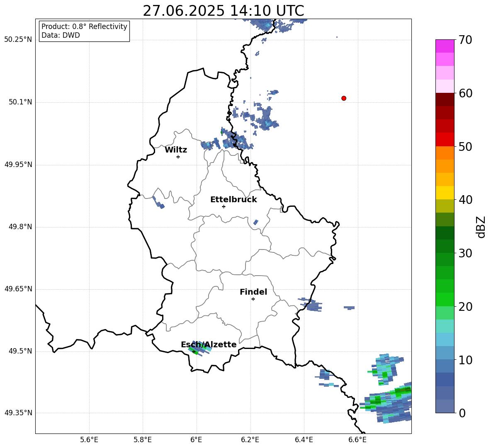Click the colorbar value 40
Image resolution: width=491 pixels, height=448 pixels.
click(x=465, y=200)
